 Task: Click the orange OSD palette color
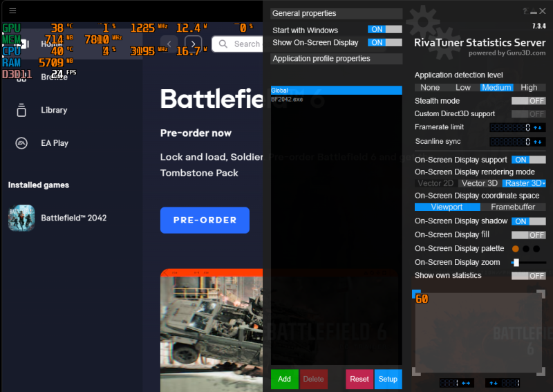tap(515, 249)
